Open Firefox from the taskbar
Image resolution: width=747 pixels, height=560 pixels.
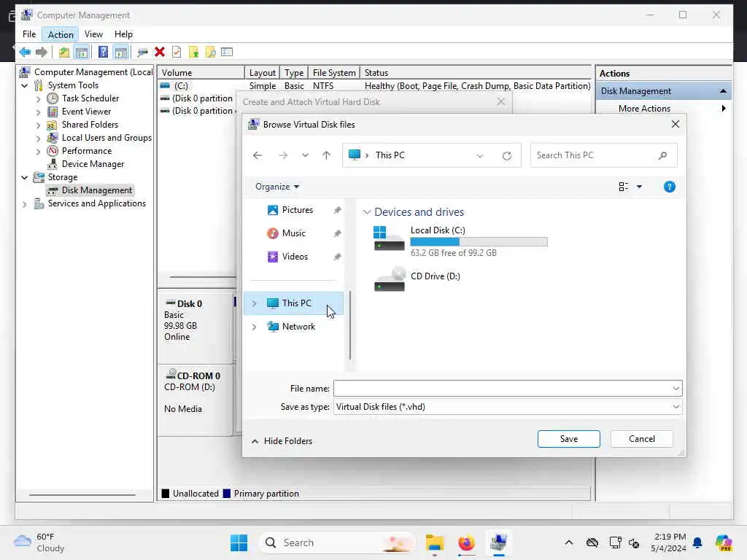[x=466, y=542]
